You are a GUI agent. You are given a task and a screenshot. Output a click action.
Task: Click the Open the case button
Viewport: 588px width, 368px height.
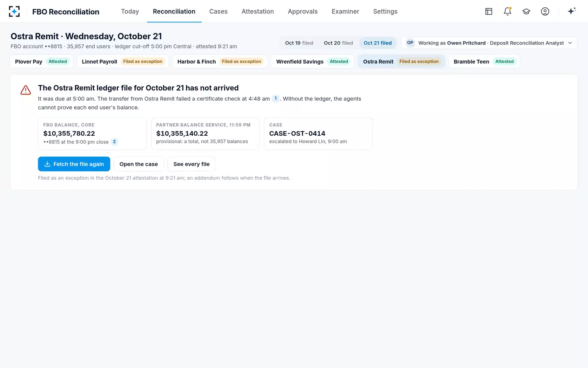pyautogui.click(x=139, y=164)
